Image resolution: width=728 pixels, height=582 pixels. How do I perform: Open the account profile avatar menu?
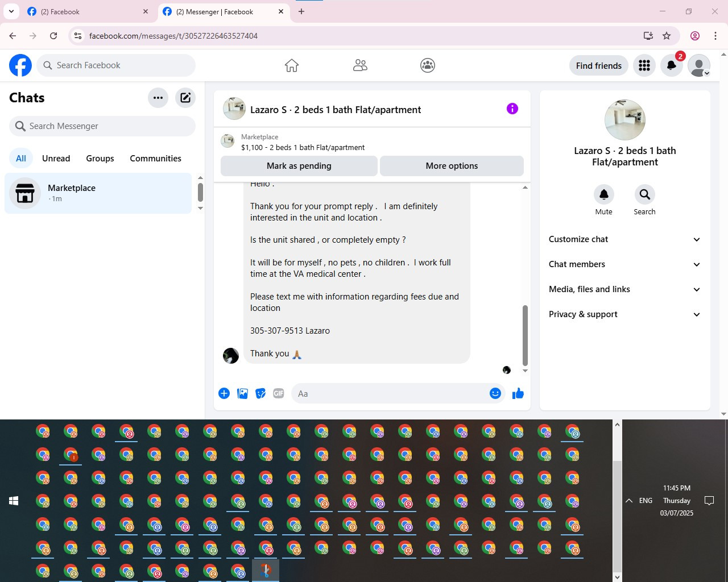point(699,65)
